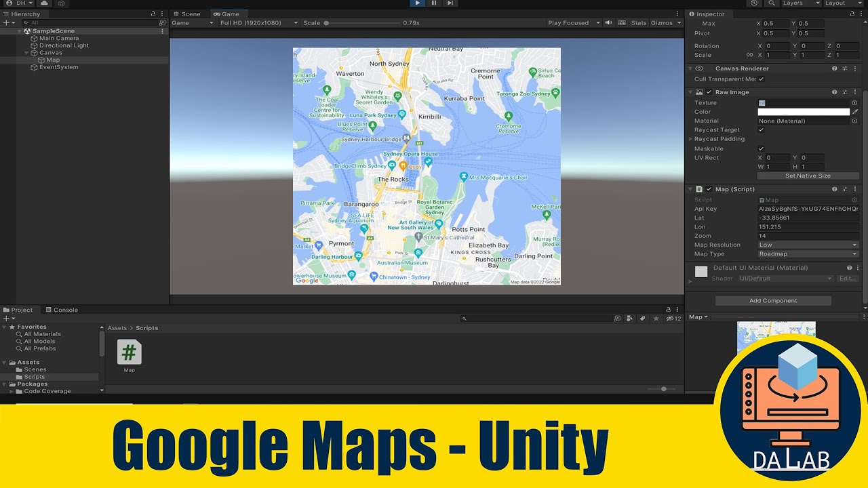
Task: Select the Map object in Hierarchy
Action: click(53, 60)
